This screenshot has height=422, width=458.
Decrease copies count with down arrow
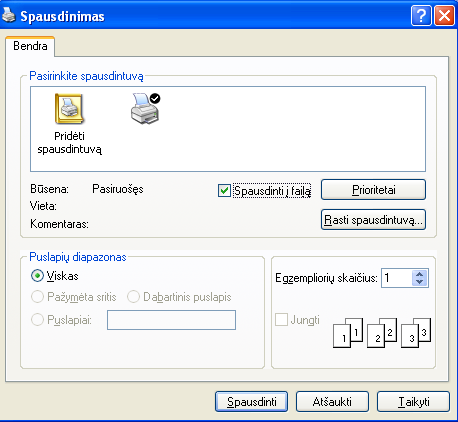pyautogui.click(x=420, y=282)
